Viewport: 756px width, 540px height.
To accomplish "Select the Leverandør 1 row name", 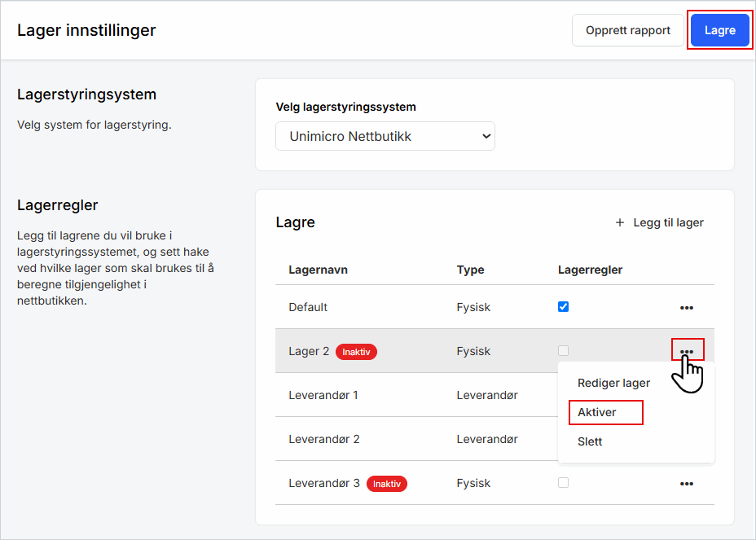I will pyautogui.click(x=323, y=395).
